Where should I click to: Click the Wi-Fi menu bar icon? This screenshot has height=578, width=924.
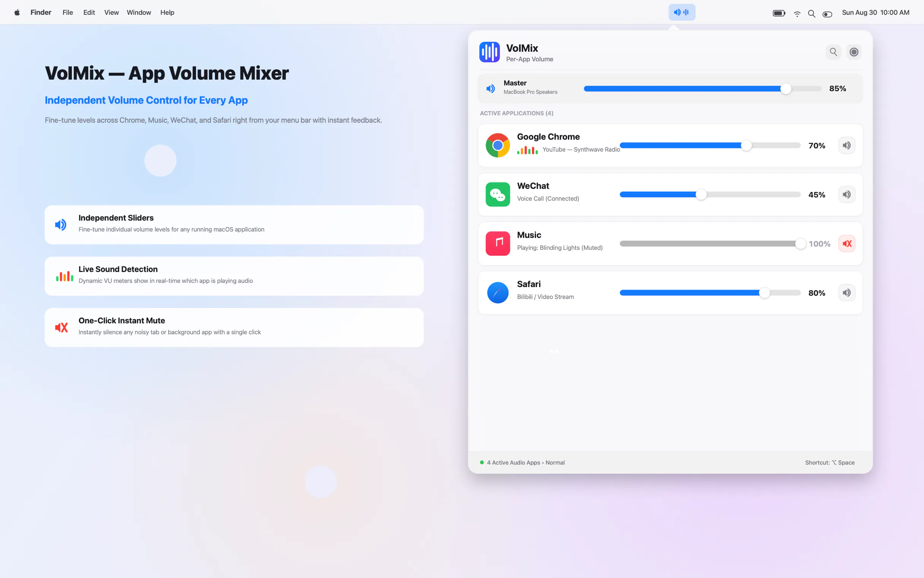(797, 14)
